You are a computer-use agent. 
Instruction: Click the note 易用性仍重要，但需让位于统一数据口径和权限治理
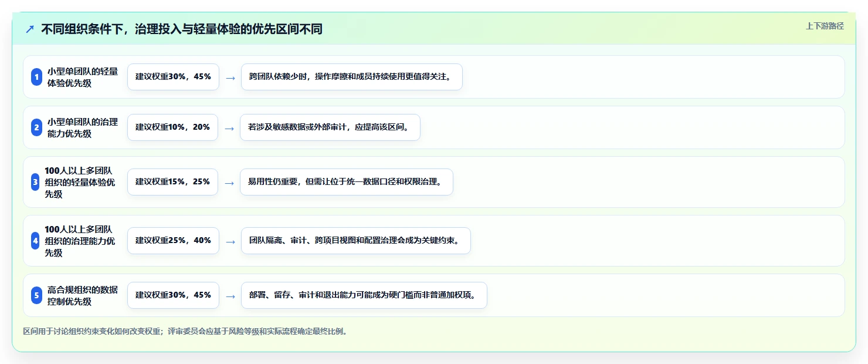point(347,182)
